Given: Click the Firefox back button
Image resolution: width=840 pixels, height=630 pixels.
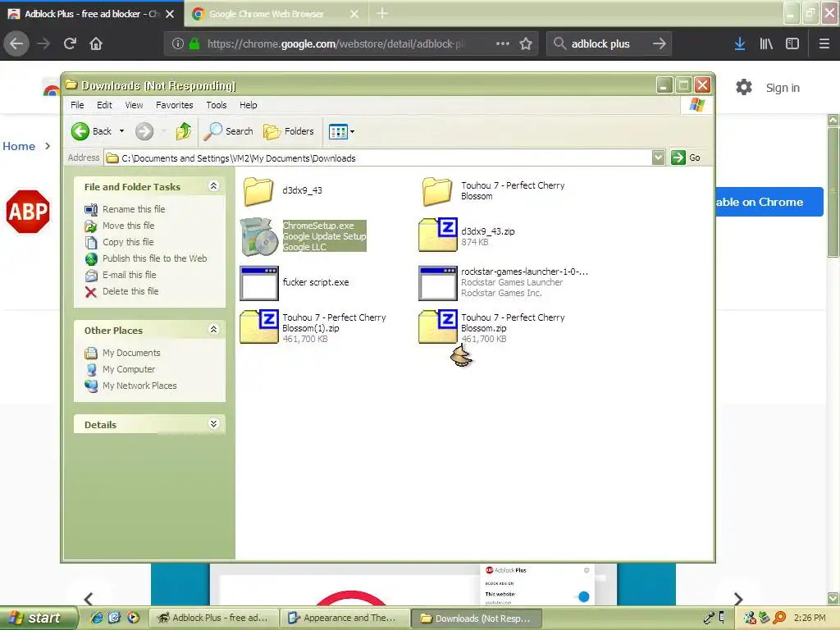Looking at the screenshot, I should click(x=16, y=44).
